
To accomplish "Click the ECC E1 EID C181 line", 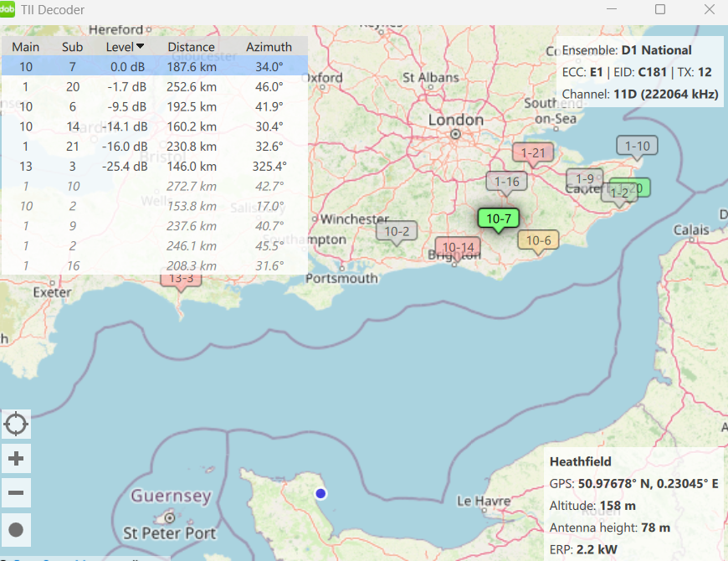I will click(x=637, y=72).
